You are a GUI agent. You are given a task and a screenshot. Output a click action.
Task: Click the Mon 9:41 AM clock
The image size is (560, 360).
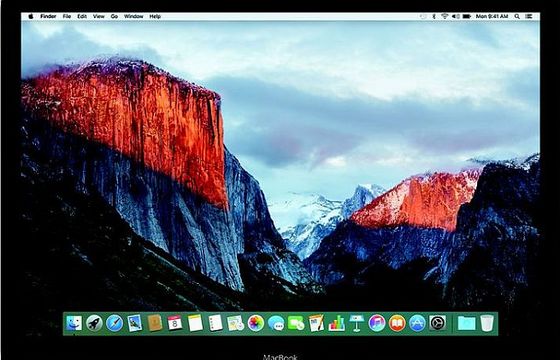click(x=492, y=16)
